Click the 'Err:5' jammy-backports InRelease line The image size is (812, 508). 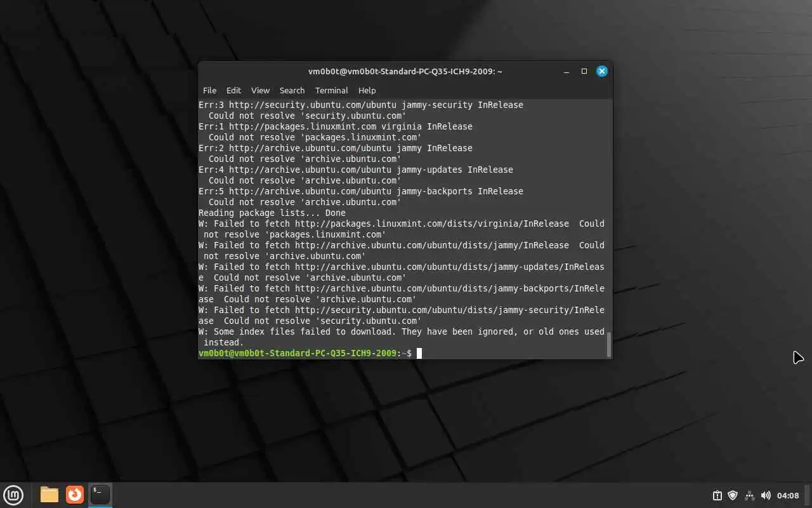(x=361, y=191)
